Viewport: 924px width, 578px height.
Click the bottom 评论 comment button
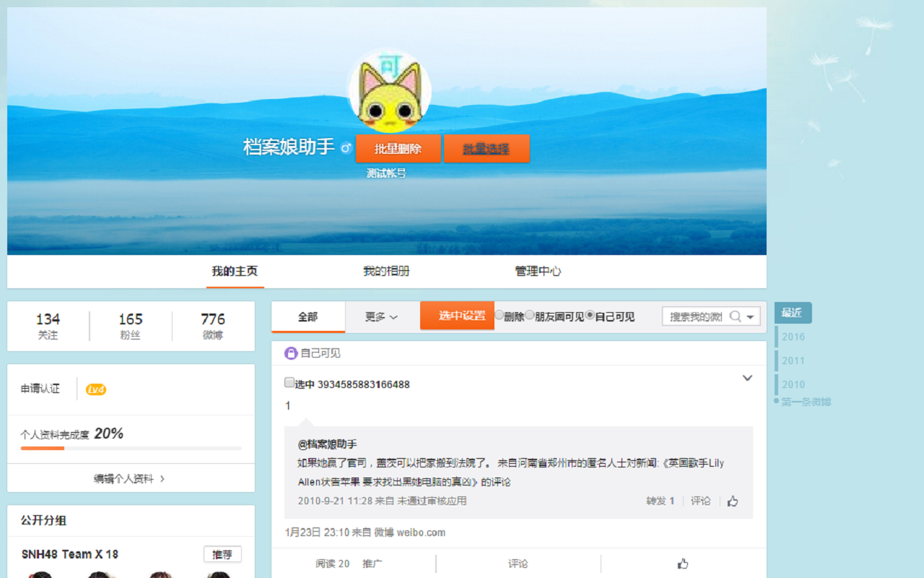coord(518,564)
